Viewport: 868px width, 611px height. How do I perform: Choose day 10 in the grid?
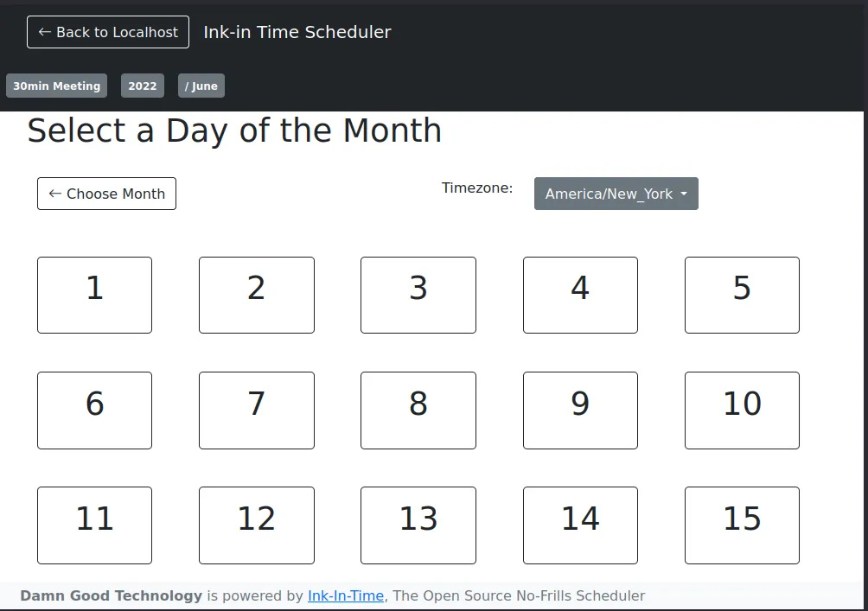tap(741, 410)
